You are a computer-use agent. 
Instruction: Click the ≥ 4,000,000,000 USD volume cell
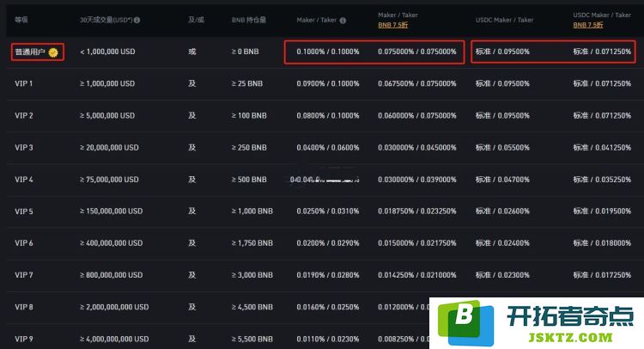coord(114,340)
